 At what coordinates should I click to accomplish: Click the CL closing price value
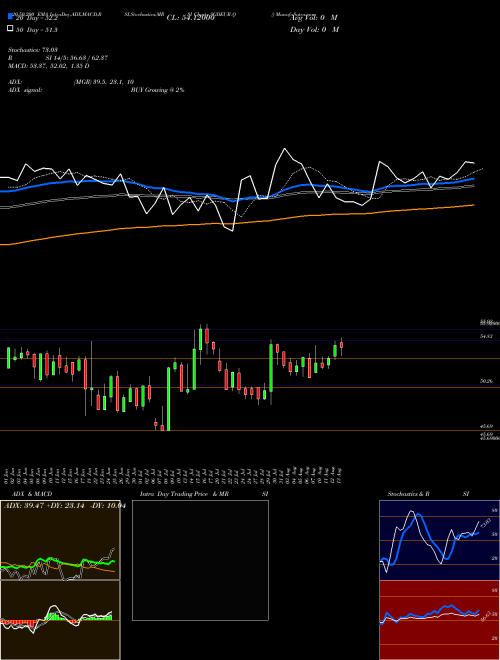point(190,18)
